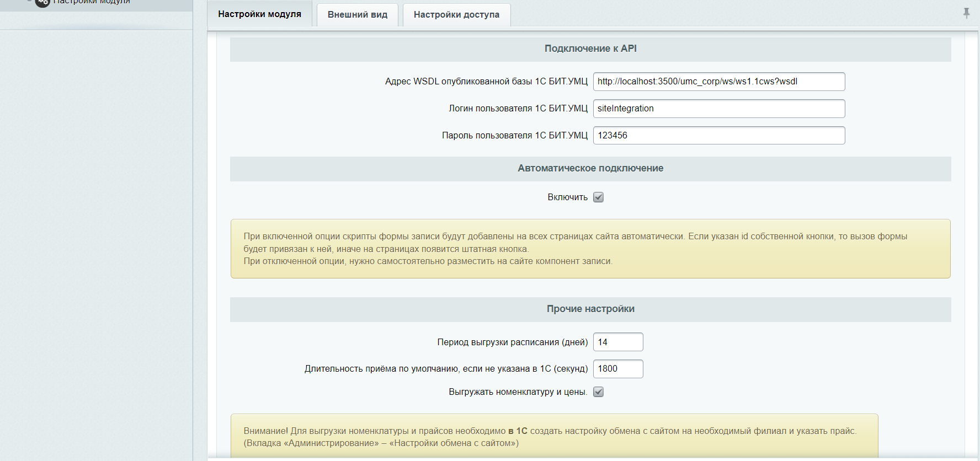This screenshot has width=980, height=461.
Task: Focus the WSDL address input field
Action: pyautogui.click(x=718, y=82)
